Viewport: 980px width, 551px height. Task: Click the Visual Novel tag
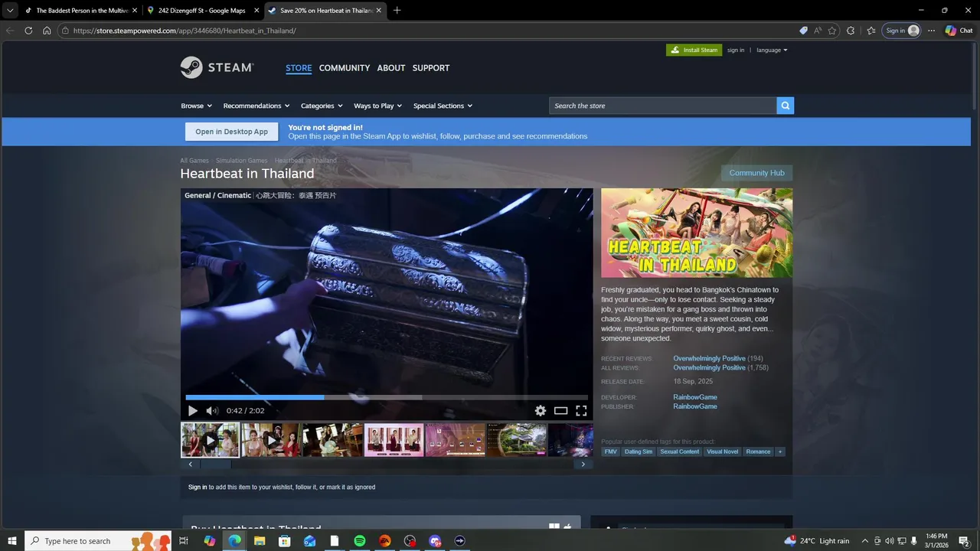click(723, 452)
